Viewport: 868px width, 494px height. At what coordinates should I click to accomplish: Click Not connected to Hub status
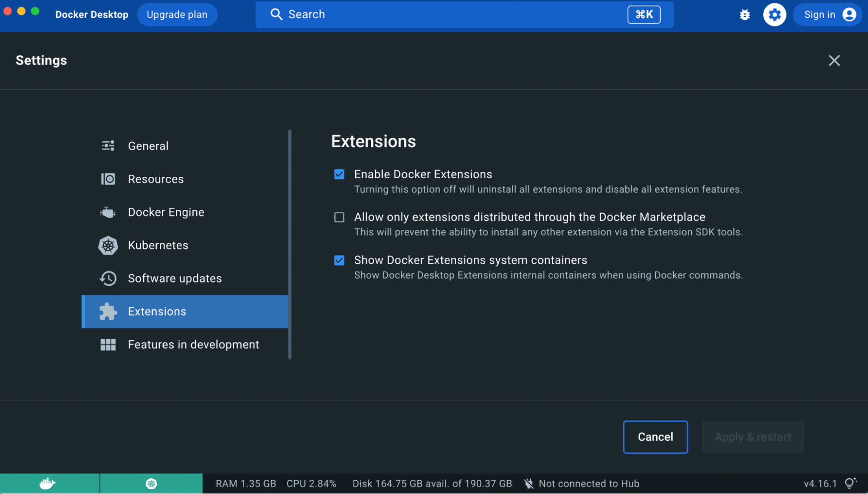point(589,483)
